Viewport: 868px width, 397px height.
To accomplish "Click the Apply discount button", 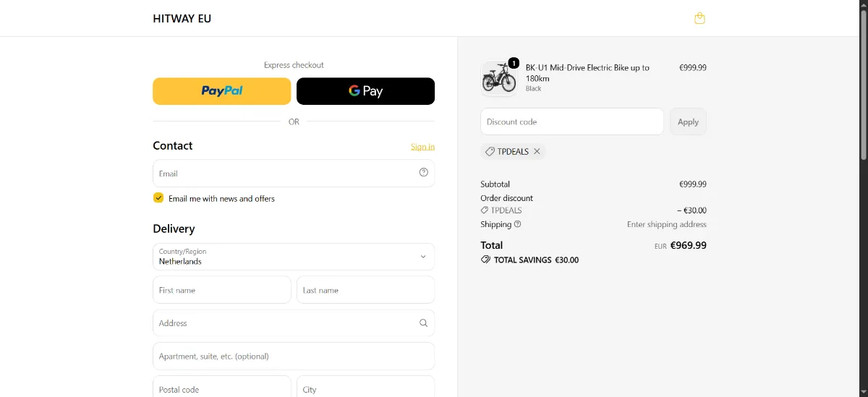I will coord(688,121).
